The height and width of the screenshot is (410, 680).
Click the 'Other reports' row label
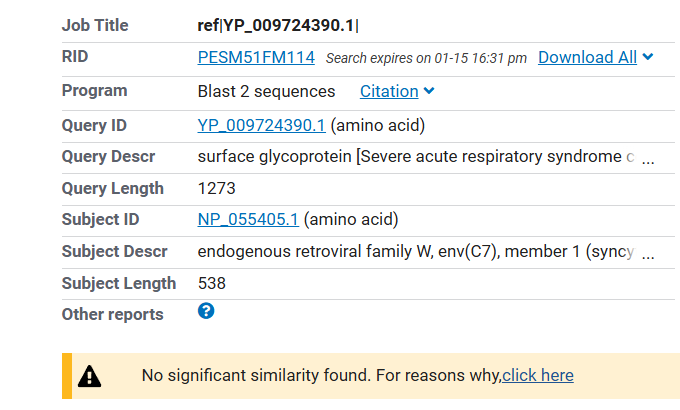tap(112, 314)
